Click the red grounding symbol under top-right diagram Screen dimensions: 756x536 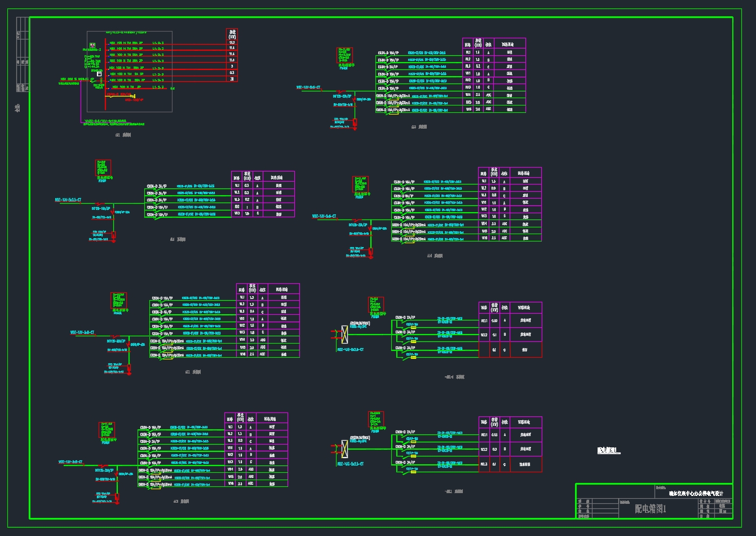click(x=355, y=122)
